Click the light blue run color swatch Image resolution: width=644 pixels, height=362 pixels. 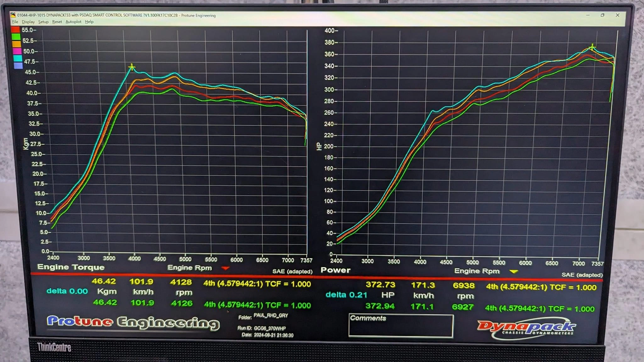coord(18,65)
